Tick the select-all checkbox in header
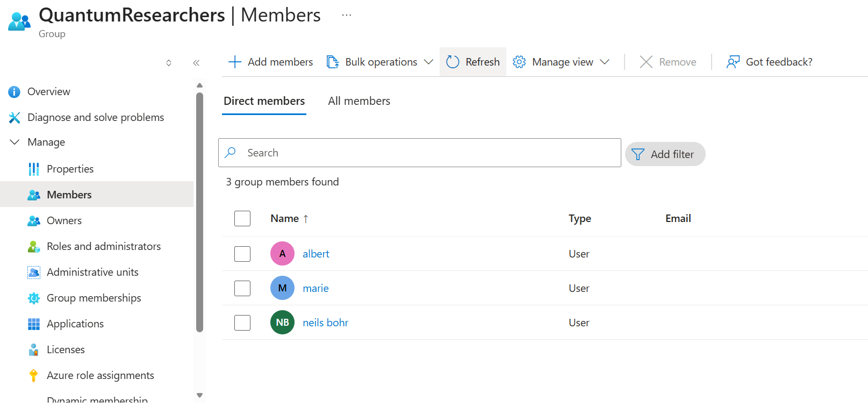This screenshot has height=408, width=868. 242,219
